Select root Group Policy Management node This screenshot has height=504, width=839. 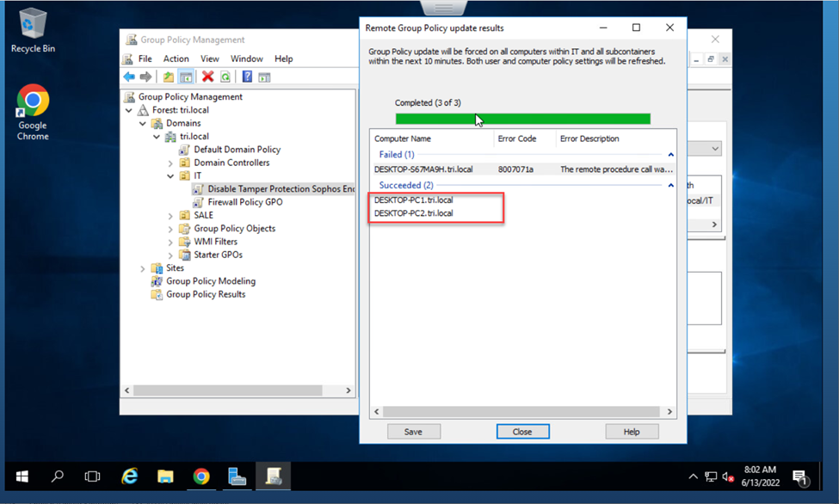pos(190,97)
